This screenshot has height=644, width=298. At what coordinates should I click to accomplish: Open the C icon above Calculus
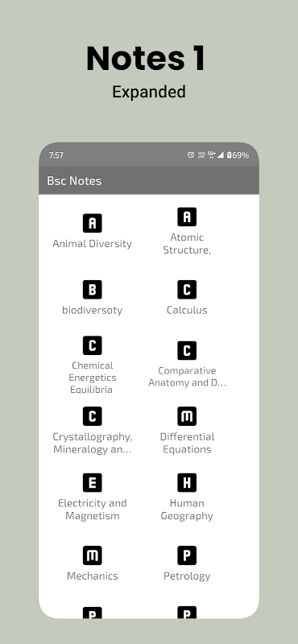187,290
